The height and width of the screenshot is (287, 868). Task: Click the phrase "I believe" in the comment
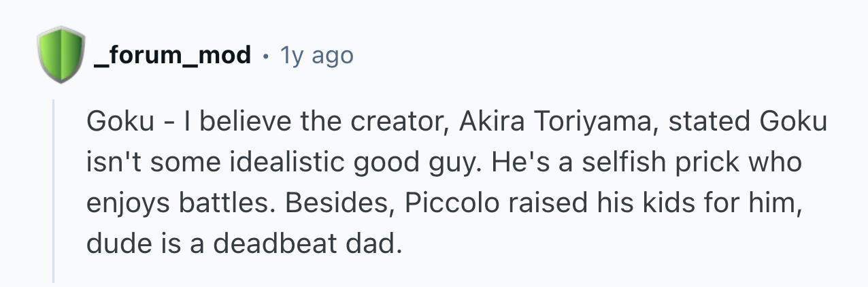220,122
